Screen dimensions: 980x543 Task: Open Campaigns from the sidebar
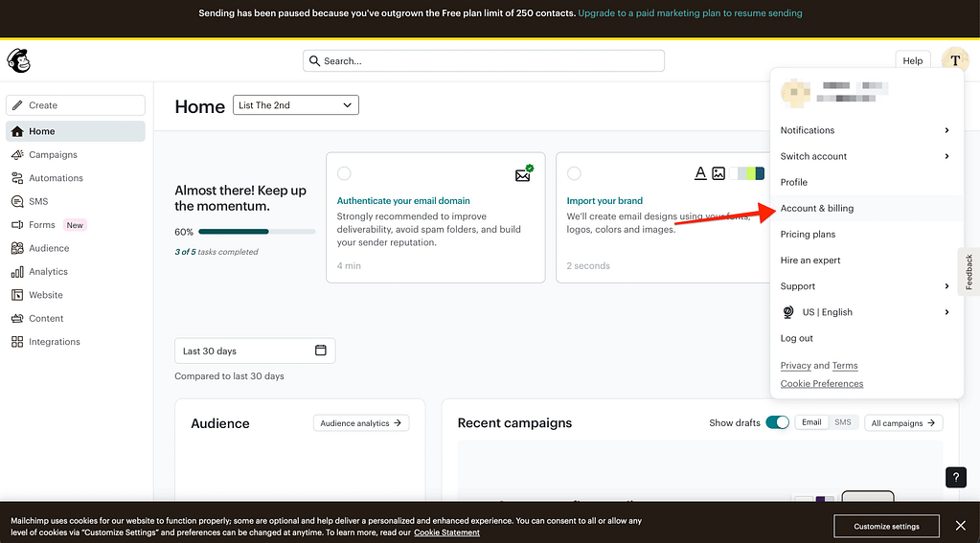[53, 155]
